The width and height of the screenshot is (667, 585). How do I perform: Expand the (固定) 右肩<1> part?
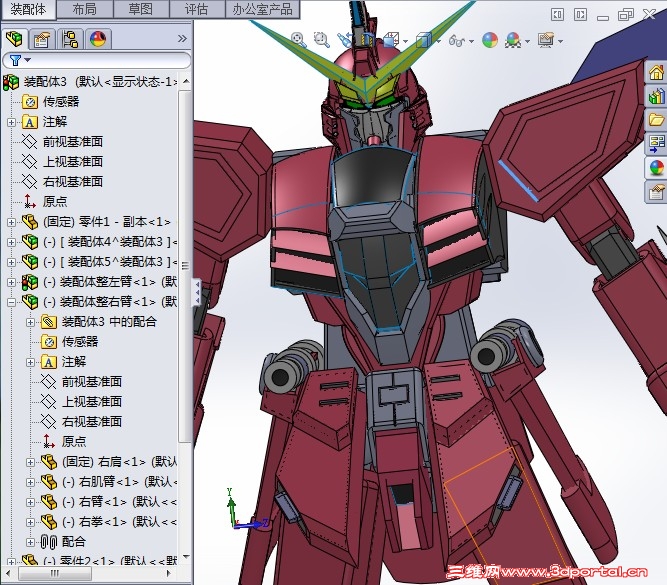[31, 462]
